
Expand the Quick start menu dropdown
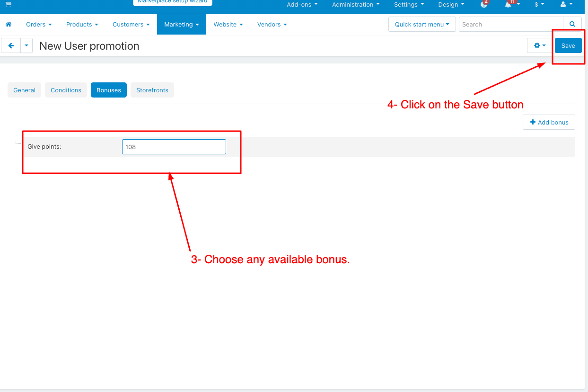(x=422, y=24)
